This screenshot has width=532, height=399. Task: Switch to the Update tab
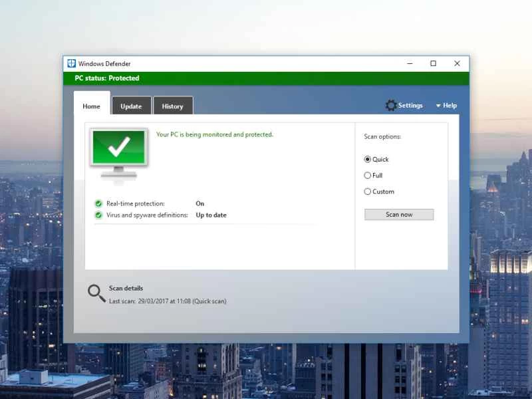(x=131, y=106)
